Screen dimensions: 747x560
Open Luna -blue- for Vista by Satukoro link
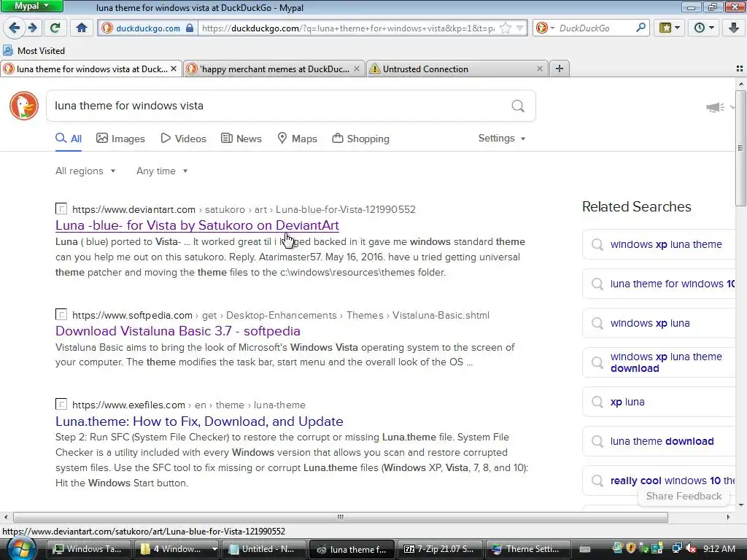coord(197,225)
